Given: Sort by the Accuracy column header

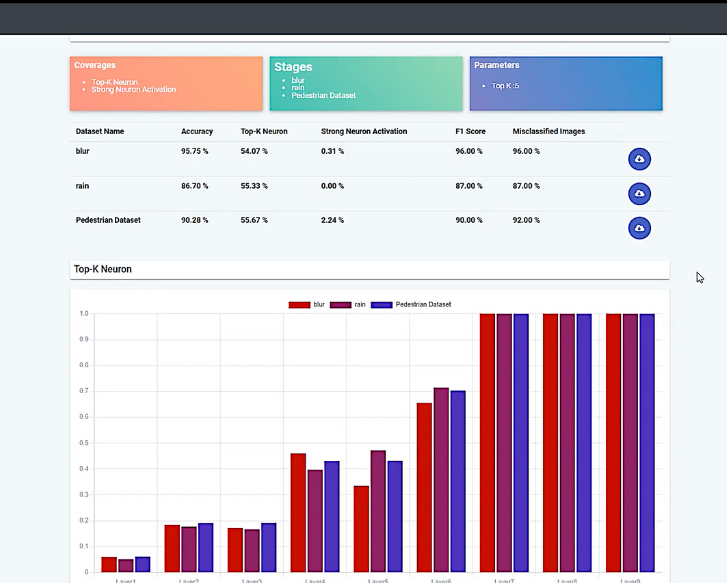Looking at the screenshot, I should (197, 131).
